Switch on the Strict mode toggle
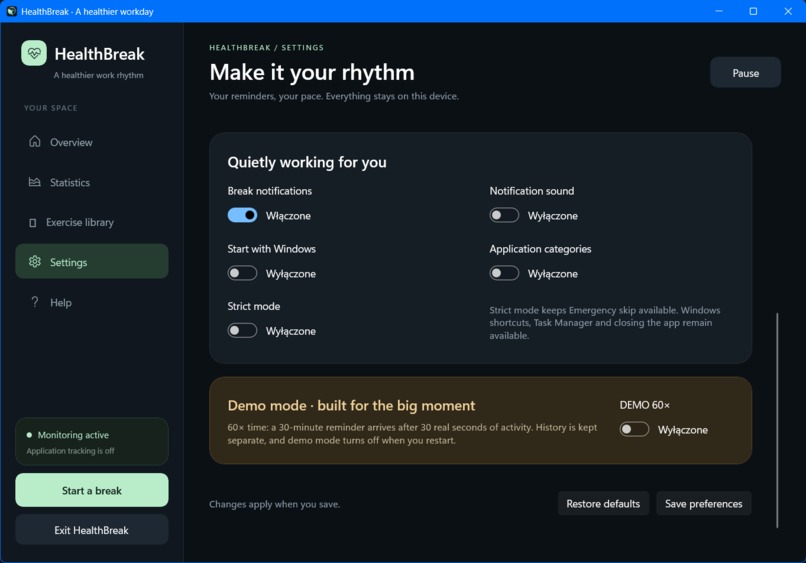The image size is (806, 563). (x=242, y=331)
